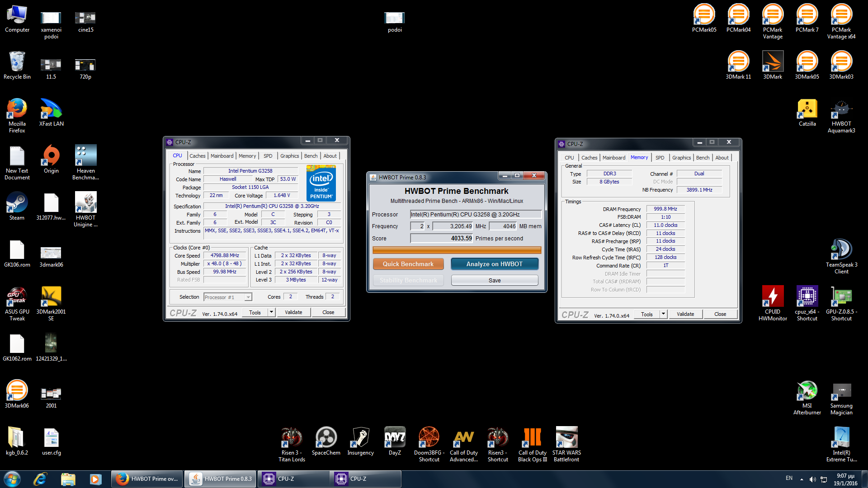Open Call of Duty Black Ops III shortcut
Image resolution: width=868 pixels, height=488 pixels.
(x=532, y=445)
